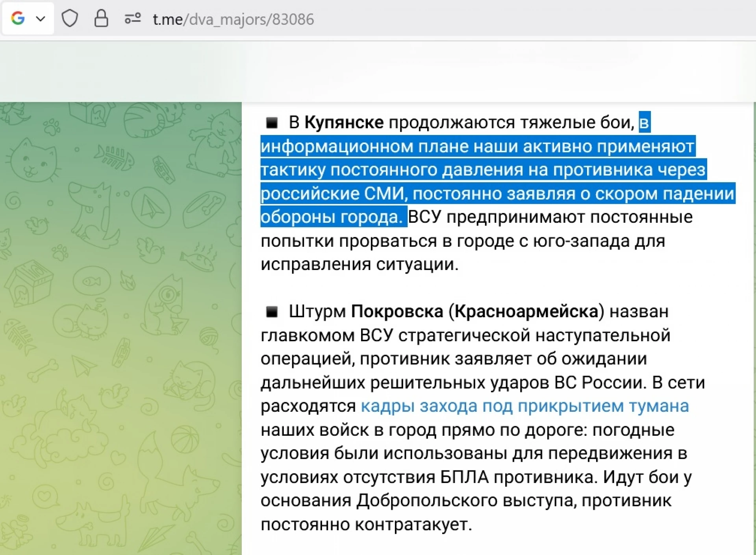The image size is (756, 555).
Task: Open the site permissions sliders icon
Action: (132, 18)
